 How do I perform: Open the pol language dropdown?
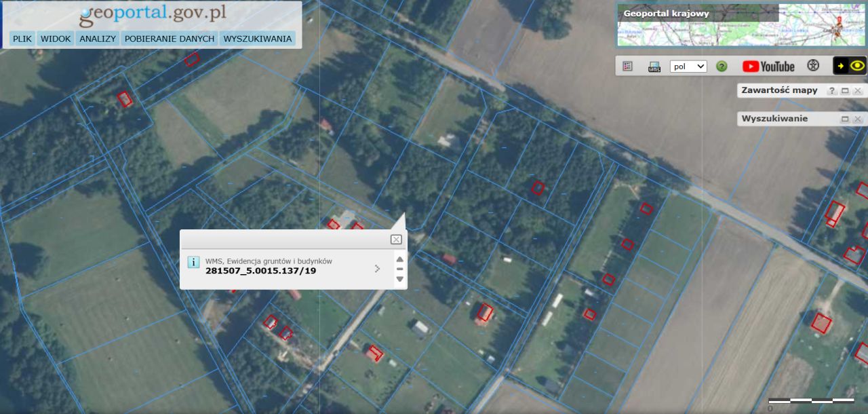click(688, 67)
